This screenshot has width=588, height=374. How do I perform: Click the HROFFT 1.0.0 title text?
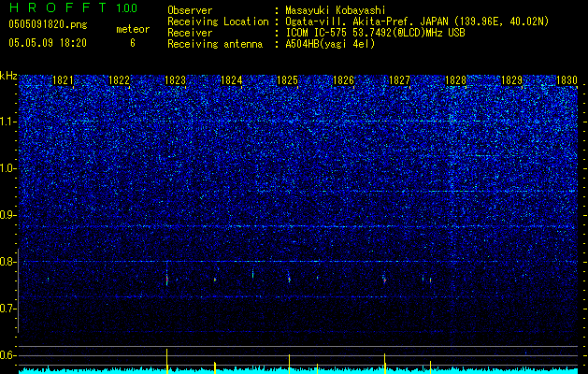pyautogui.click(x=73, y=7)
